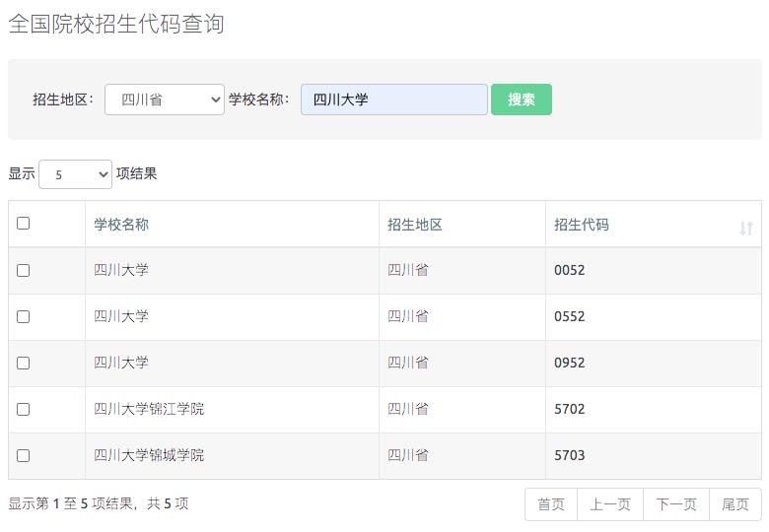Go to 首页 in pagination
This screenshot has width=769, height=532.
tap(551, 504)
